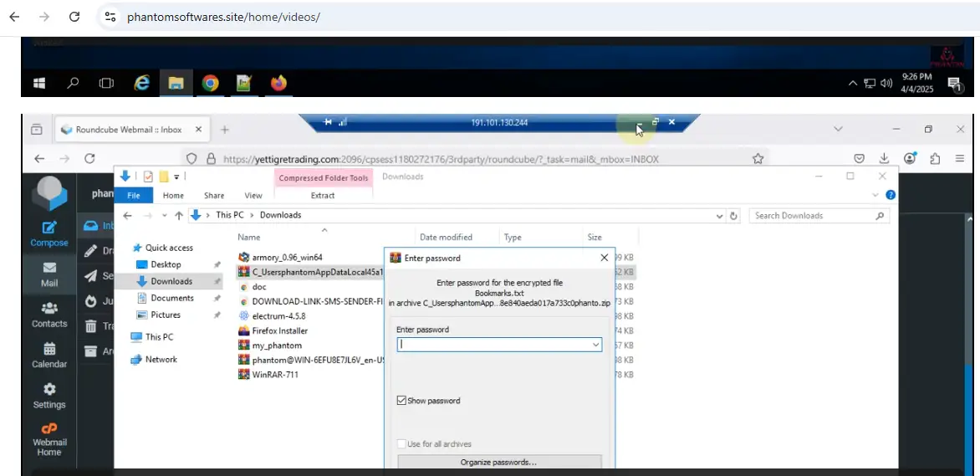Image resolution: width=980 pixels, height=476 pixels.
Task: Select Documents in Quick access
Action: (x=171, y=298)
